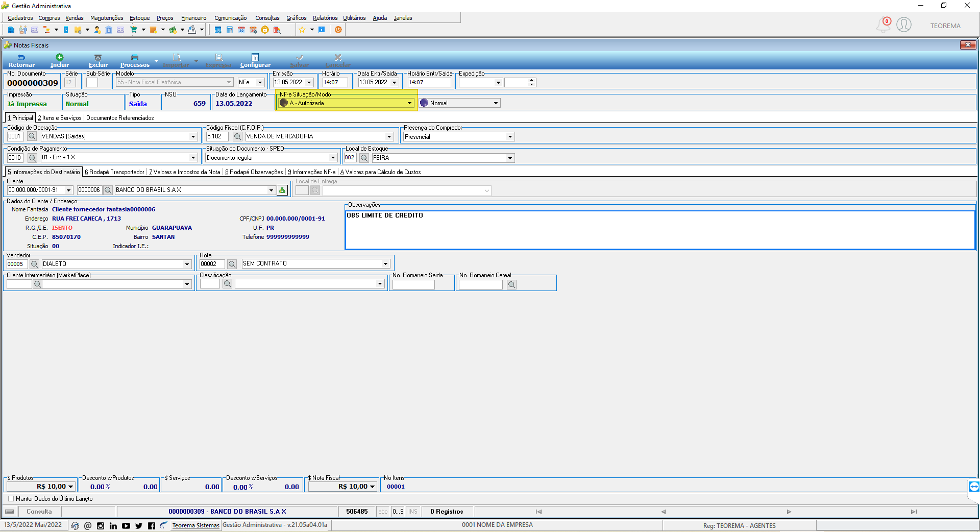This screenshot has height=532, width=980.
Task: Open 6 Rodapé Transportador tab
Action: [x=114, y=172]
